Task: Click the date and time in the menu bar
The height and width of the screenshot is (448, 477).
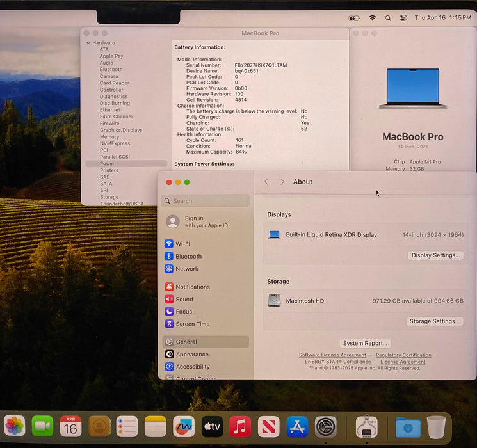Action: coord(442,18)
